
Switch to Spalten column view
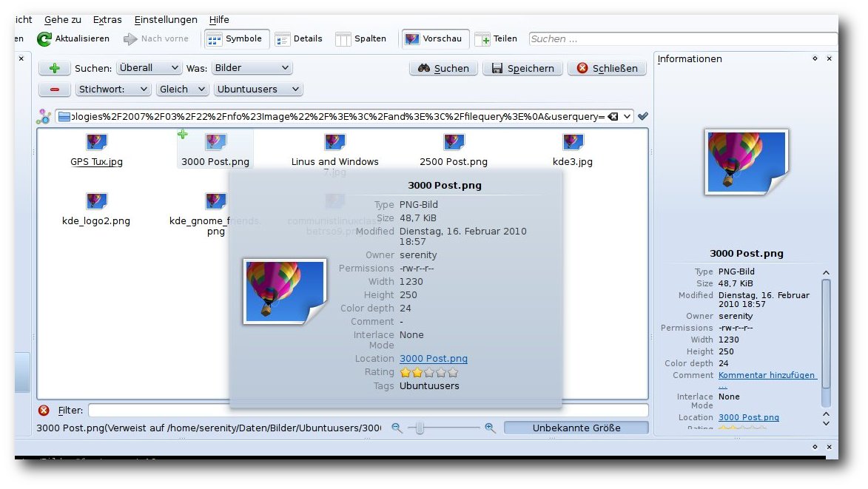coord(362,38)
